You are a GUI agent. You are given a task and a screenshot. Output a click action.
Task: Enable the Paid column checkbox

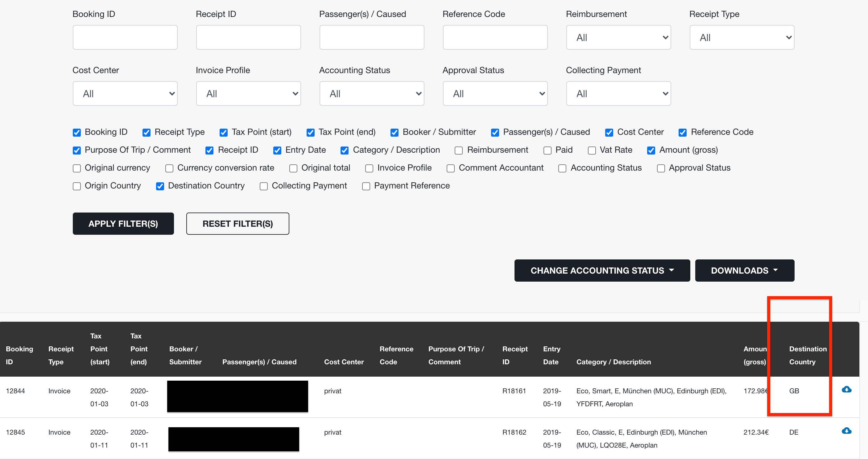pos(548,150)
